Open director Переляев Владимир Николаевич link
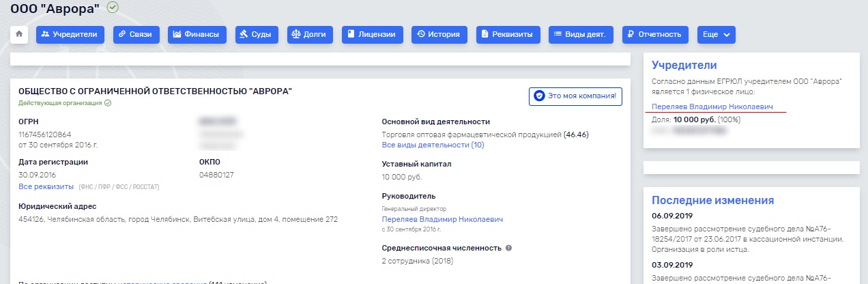Viewport: 868px width, 284px height. tap(442, 219)
